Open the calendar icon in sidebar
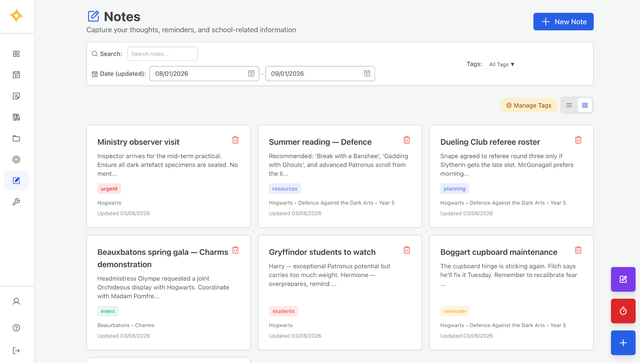The width and height of the screenshot is (640, 363). tap(16, 75)
